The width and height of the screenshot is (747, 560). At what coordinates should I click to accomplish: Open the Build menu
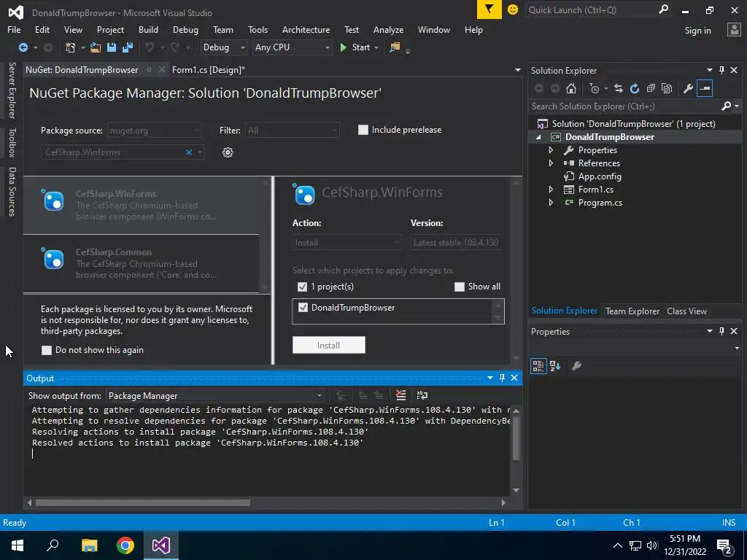[x=148, y=29]
